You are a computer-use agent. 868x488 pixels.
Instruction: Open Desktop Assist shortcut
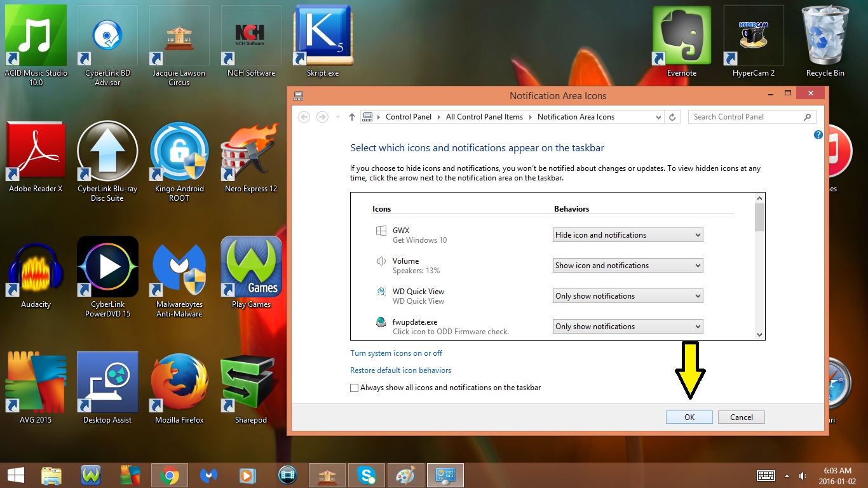pyautogui.click(x=107, y=388)
